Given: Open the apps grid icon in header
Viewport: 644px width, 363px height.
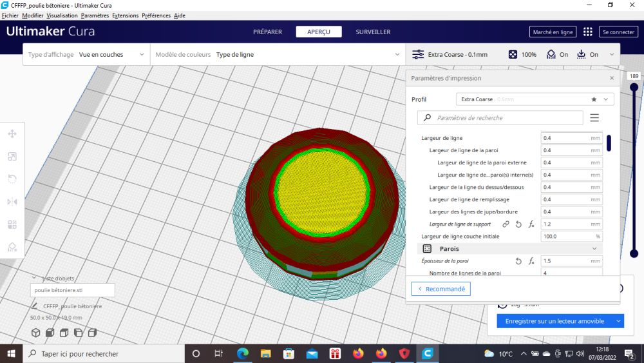Looking at the screenshot, I should click(587, 32).
